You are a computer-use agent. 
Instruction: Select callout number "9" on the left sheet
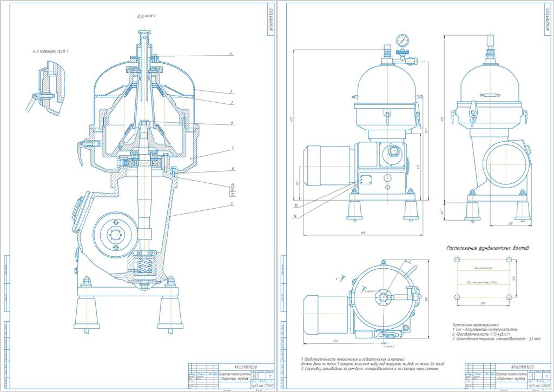(x=233, y=169)
